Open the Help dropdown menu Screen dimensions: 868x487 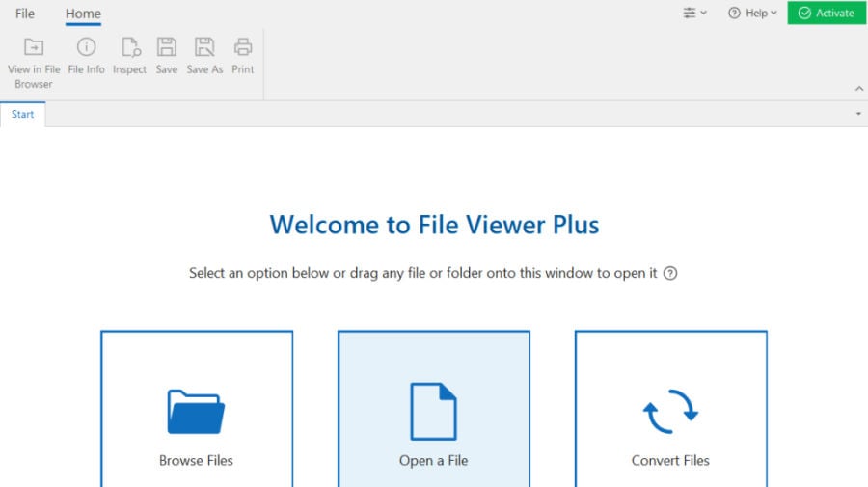tap(753, 13)
